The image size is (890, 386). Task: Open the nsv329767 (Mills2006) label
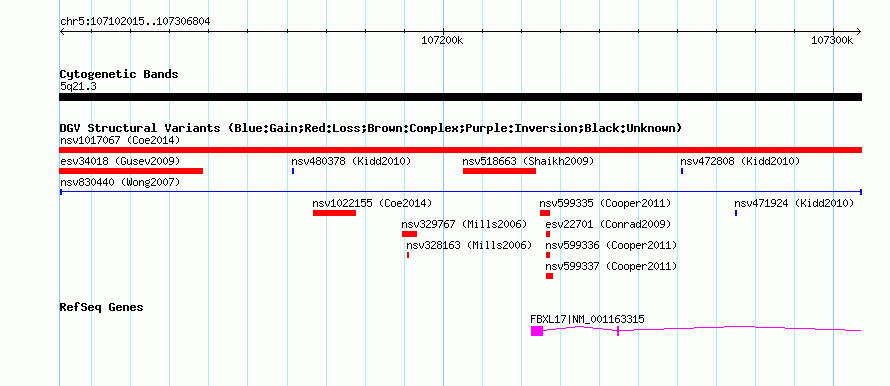(464, 224)
